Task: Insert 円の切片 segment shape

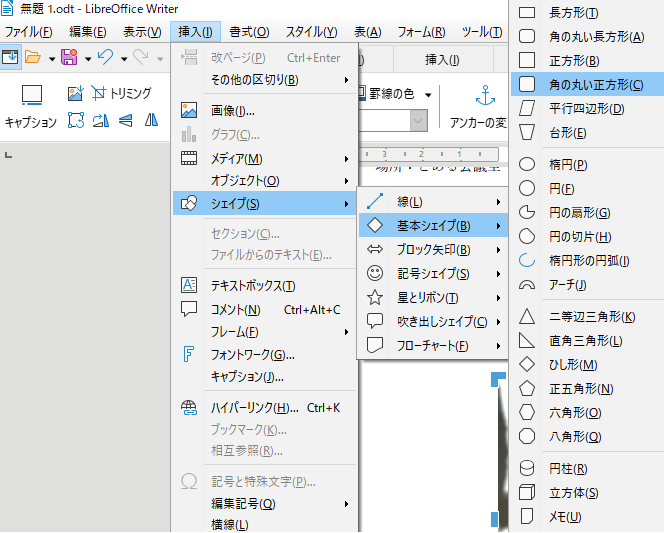Action: coord(588,237)
